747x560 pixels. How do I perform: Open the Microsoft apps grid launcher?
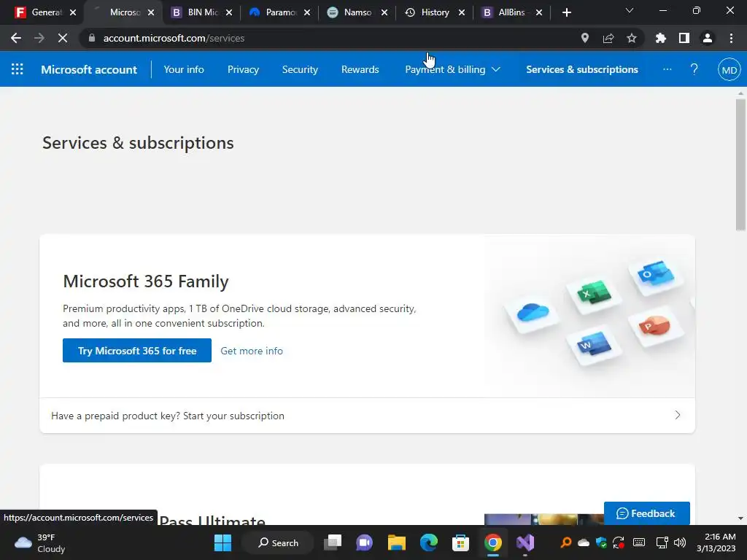tap(18, 69)
